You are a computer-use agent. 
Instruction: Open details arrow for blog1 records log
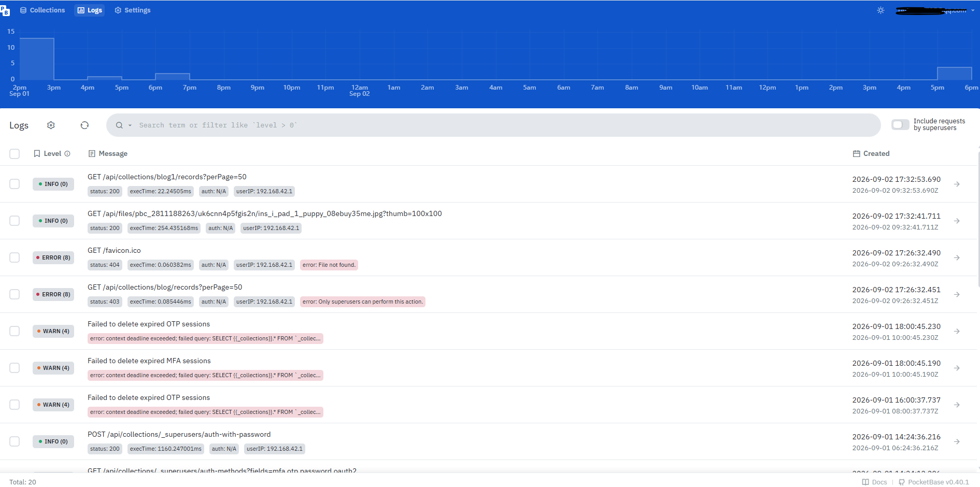pyautogui.click(x=957, y=184)
